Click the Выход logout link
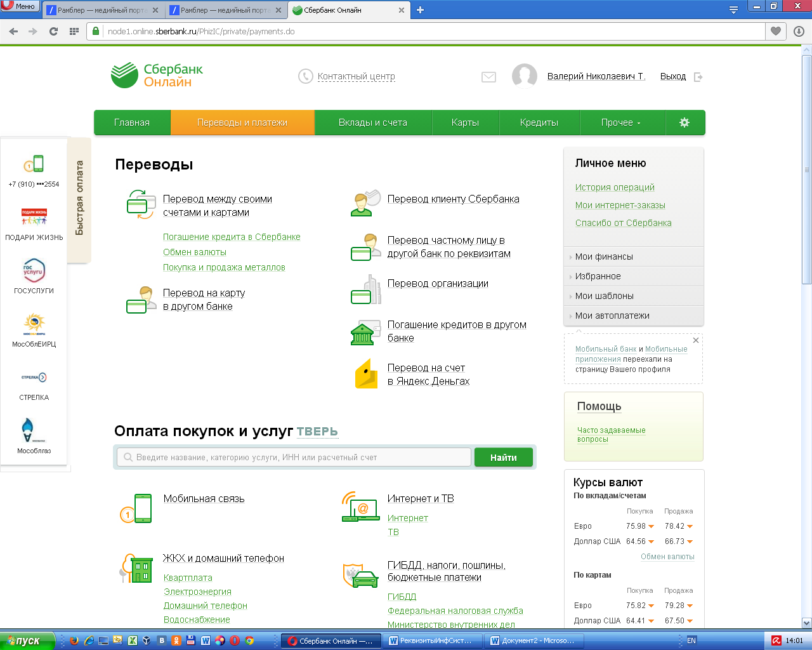This screenshot has width=812, height=650. pyautogui.click(x=673, y=76)
